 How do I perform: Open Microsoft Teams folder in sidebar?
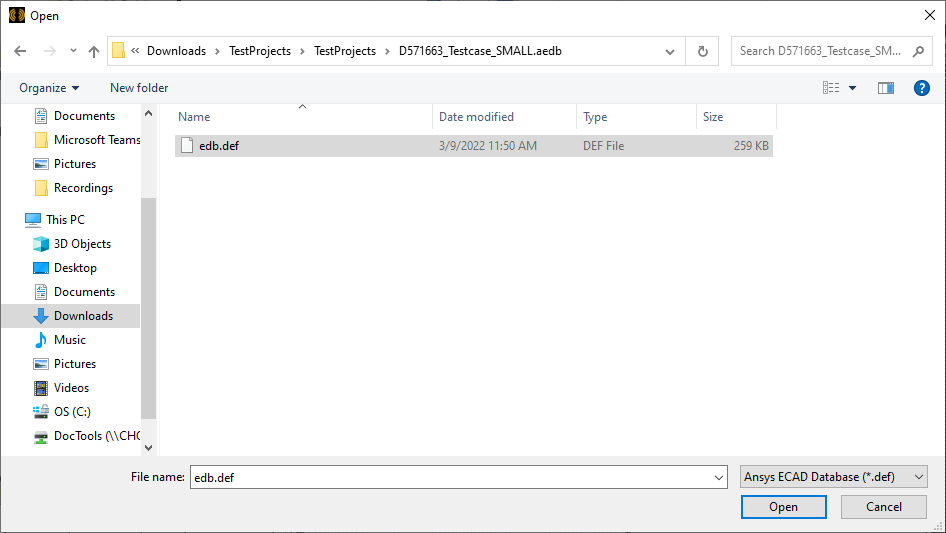[86, 140]
